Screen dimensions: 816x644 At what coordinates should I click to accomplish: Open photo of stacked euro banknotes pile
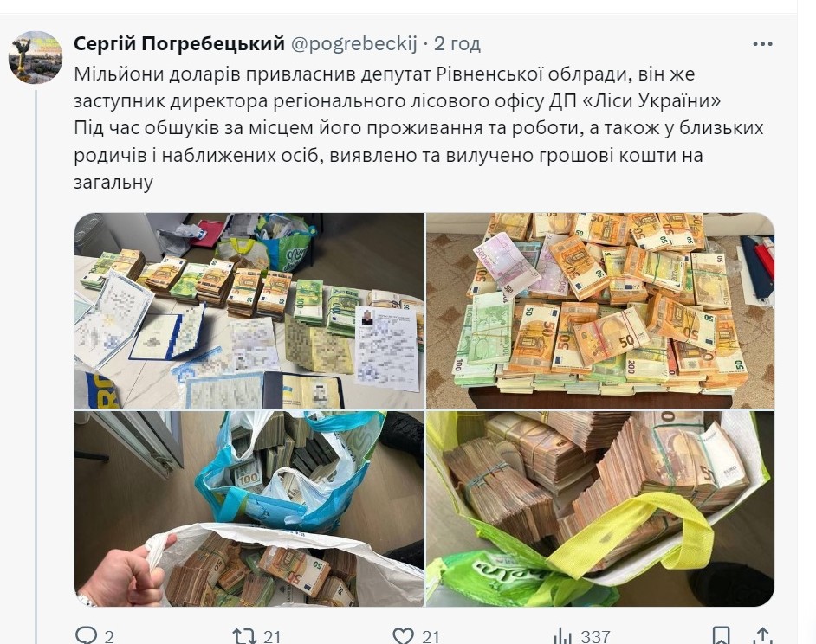[600, 311]
